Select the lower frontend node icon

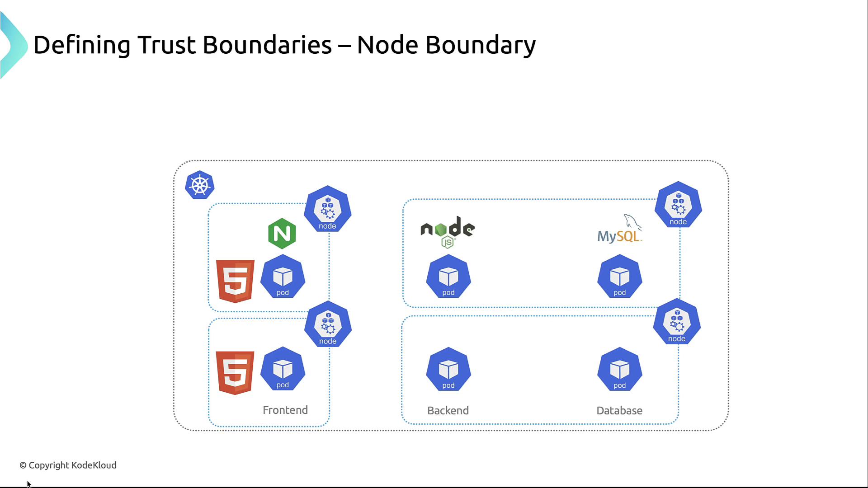(x=328, y=324)
